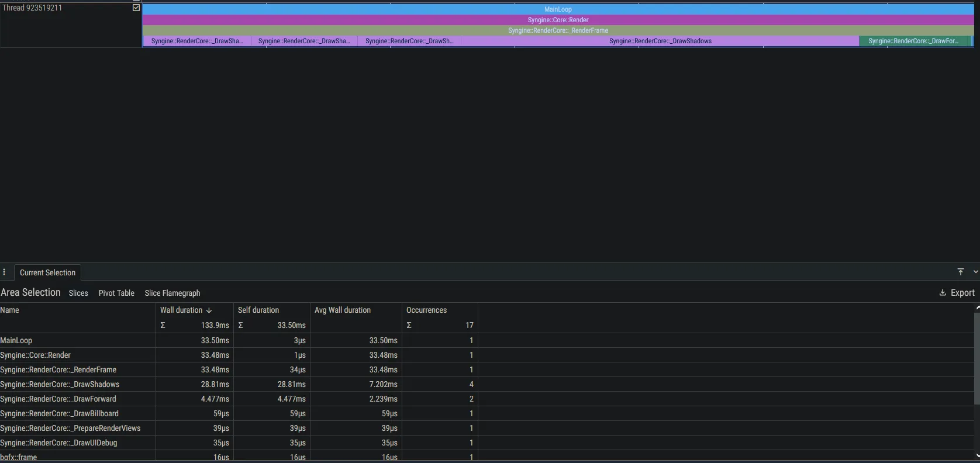Click the bgfx::frame row

pos(239,457)
